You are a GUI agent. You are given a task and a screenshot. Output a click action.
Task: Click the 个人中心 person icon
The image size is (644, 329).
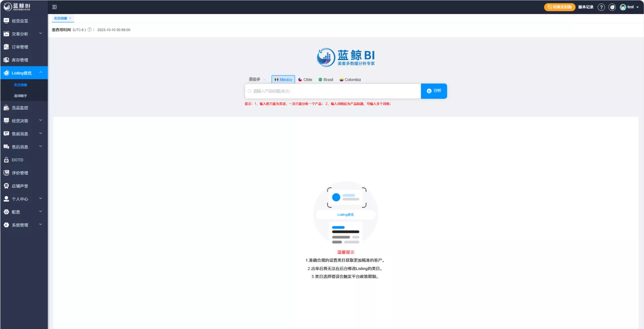(6, 199)
